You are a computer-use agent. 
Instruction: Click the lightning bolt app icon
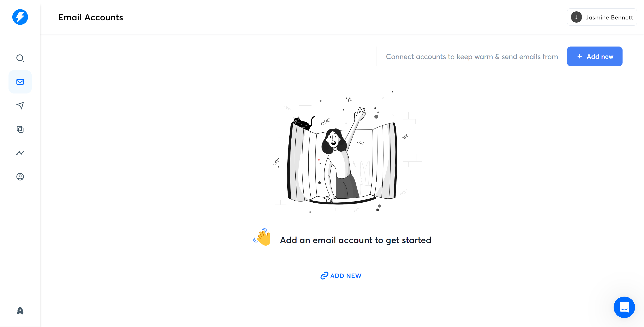[x=20, y=17]
